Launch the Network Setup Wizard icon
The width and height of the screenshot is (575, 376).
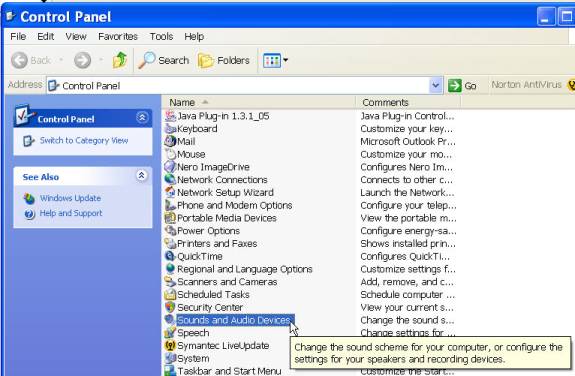pyautogui.click(x=170, y=193)
